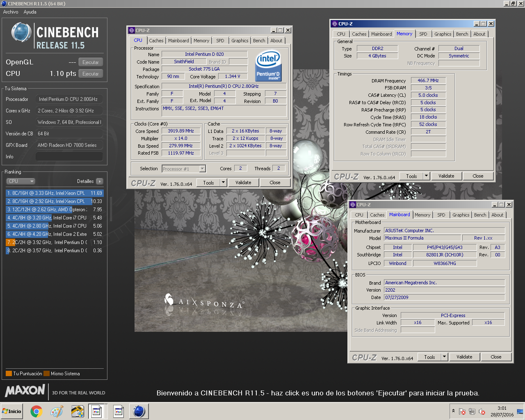The width and height of the screenshot is (525, 420).
Task: Select ranking row 2C/2H @ 3.92 GHz
Action: pos(55,242)
